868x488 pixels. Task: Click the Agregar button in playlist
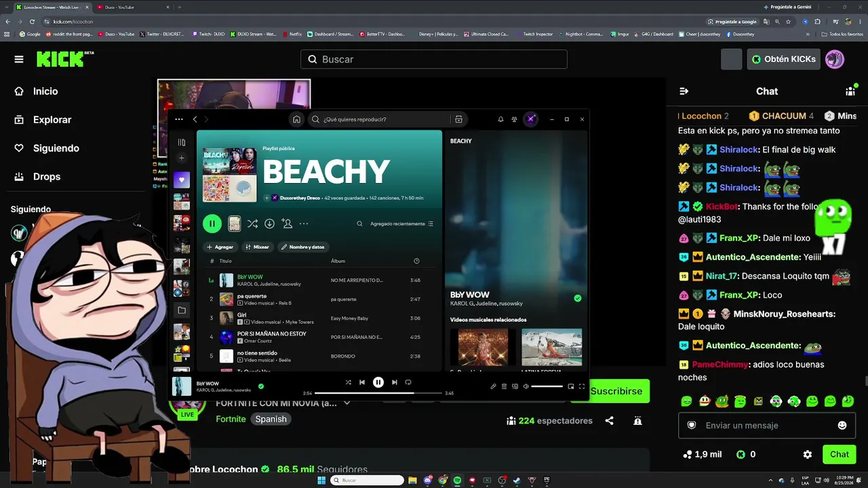pos(220,247)
